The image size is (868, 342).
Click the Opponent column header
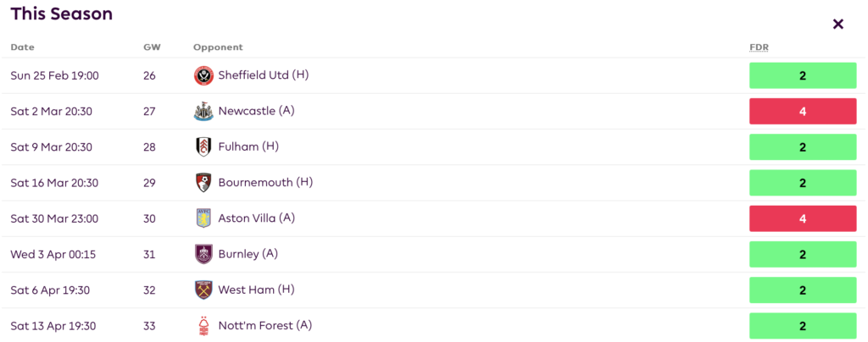coord(218,47)
